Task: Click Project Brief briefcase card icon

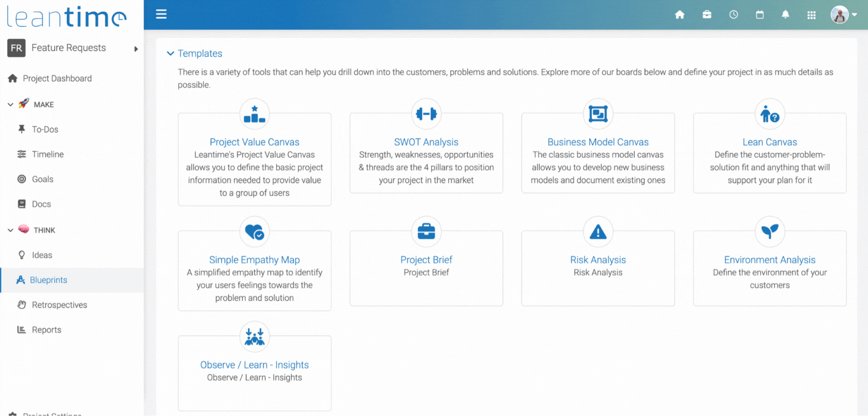Action: tap(426, 231)
